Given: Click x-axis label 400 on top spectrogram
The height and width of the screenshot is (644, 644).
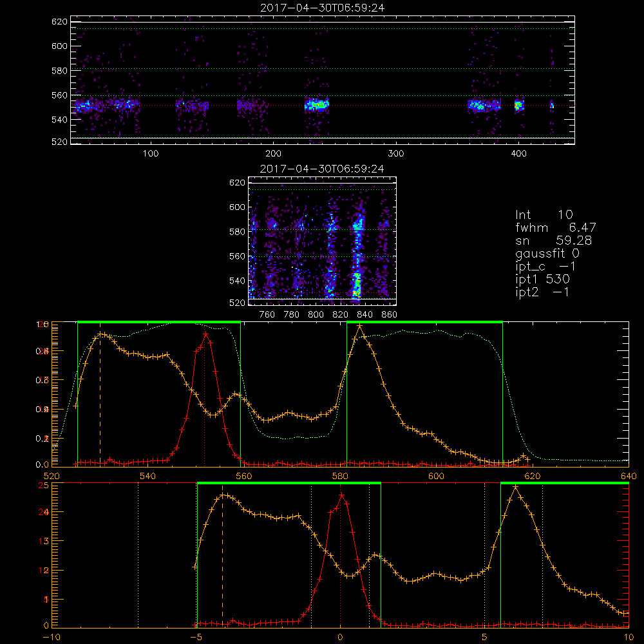Looking at the screenshot, I should tap(518, 154).
